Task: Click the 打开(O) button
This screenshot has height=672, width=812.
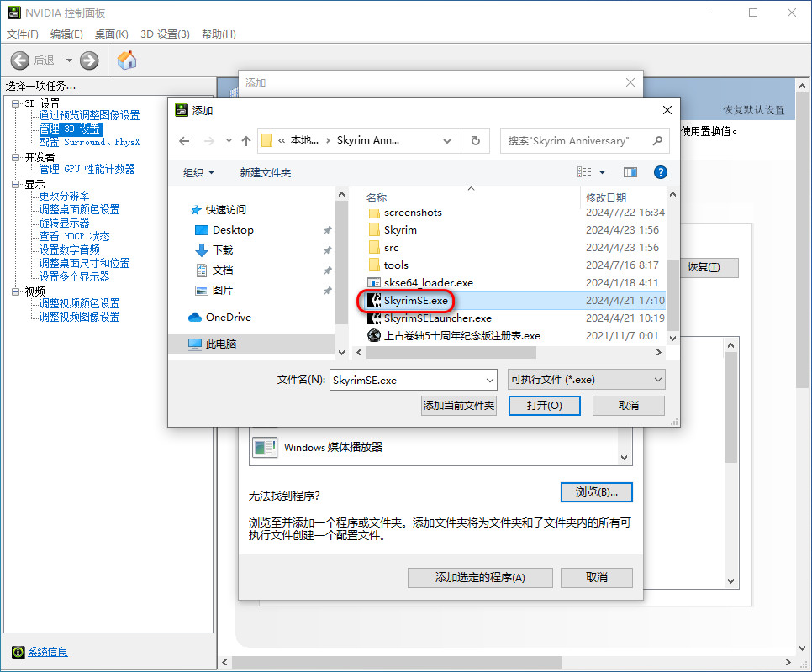Action: (544, 405)
